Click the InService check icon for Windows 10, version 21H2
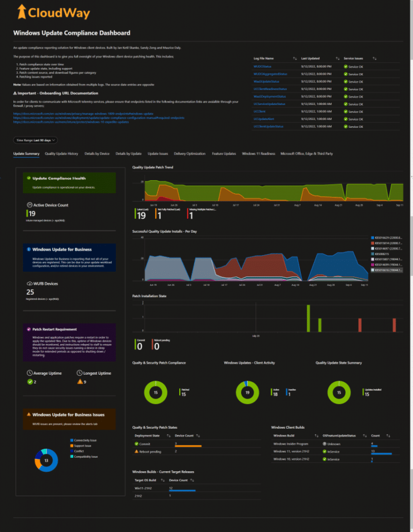The image size is (413, 532). (324, 459)
